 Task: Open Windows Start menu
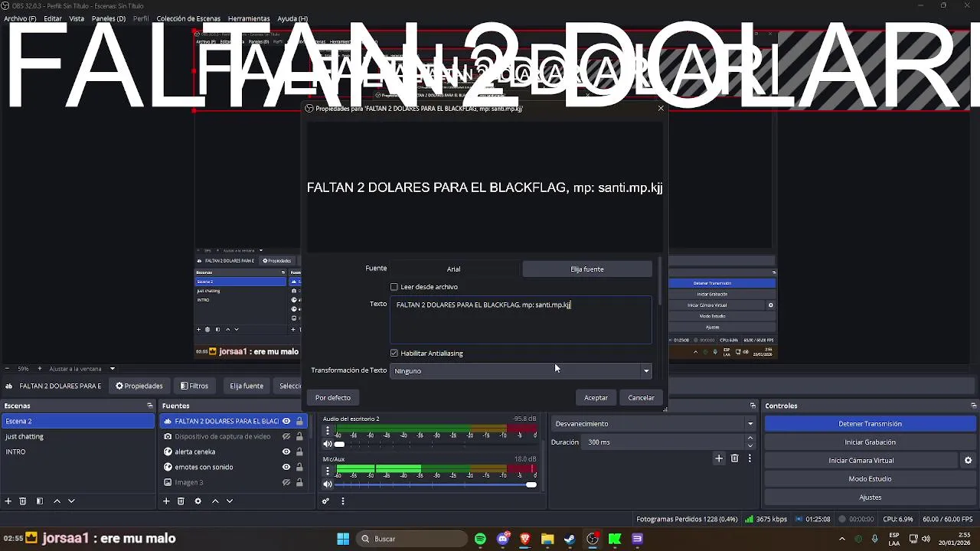[x=343, y=539]
